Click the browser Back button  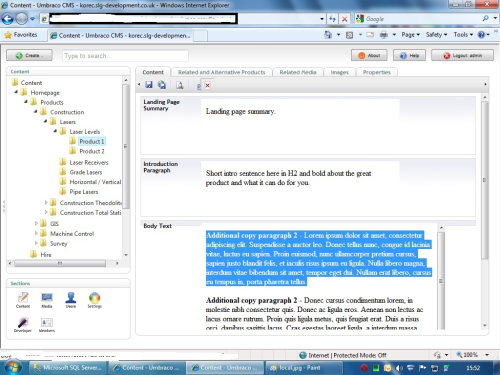8,19
